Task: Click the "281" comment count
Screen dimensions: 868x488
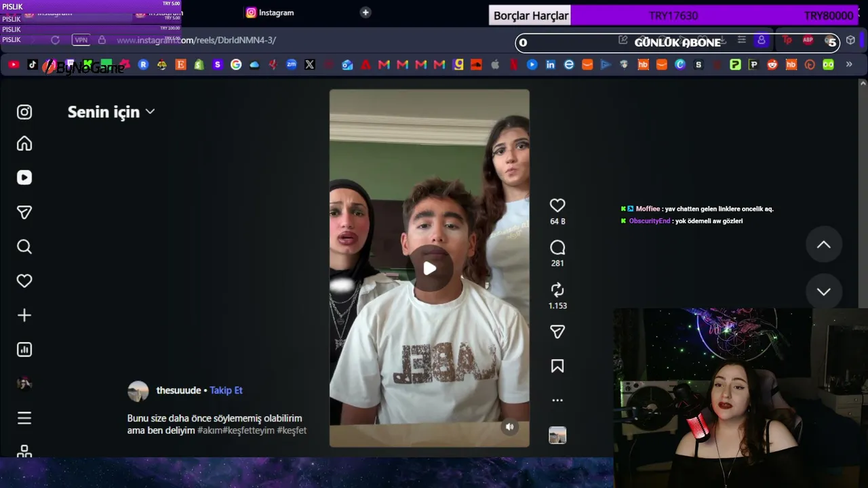Action: coord(557,263)
